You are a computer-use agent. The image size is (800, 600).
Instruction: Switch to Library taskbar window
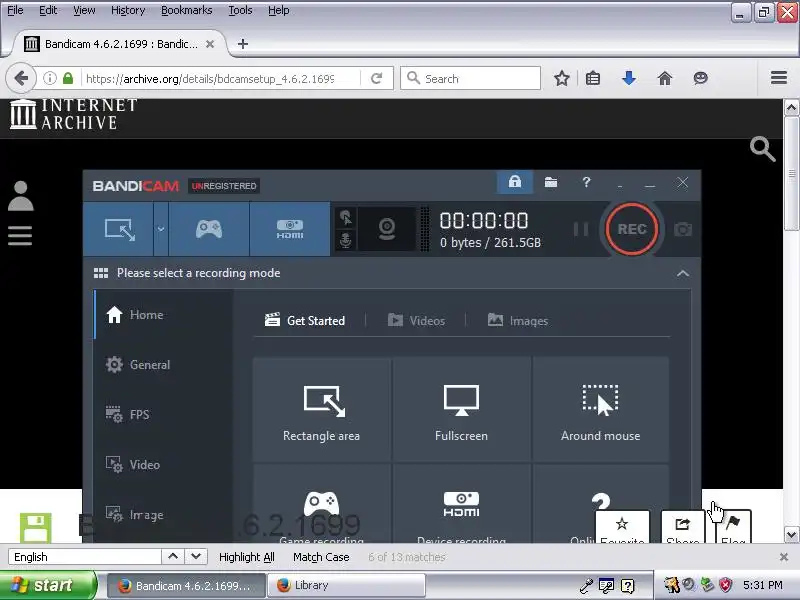click(345, 585)
